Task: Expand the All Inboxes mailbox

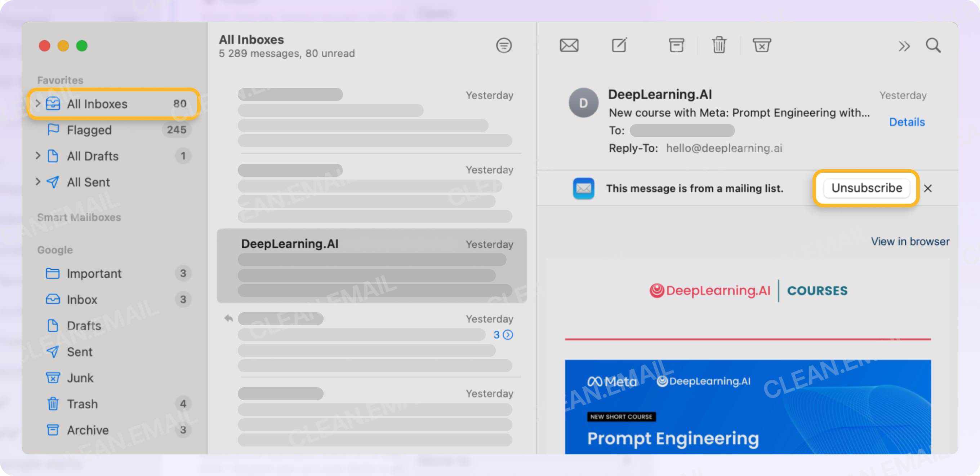Action: [38, 103]
